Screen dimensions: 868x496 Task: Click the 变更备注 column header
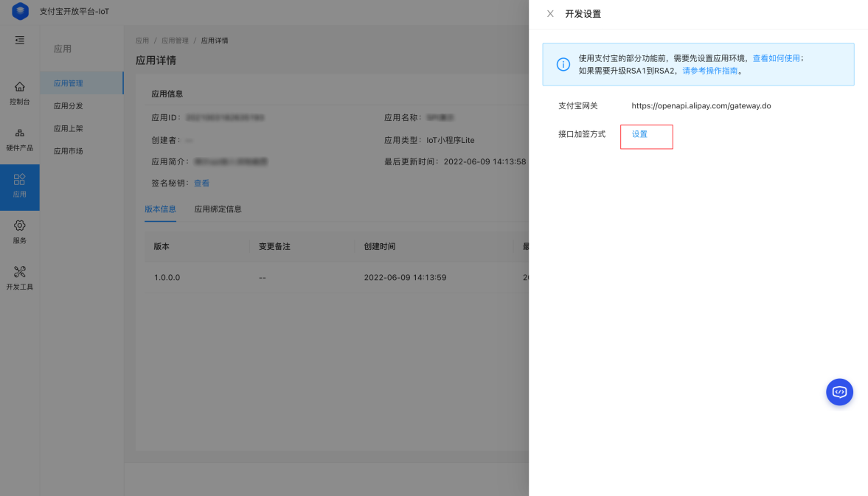(274, 247)
